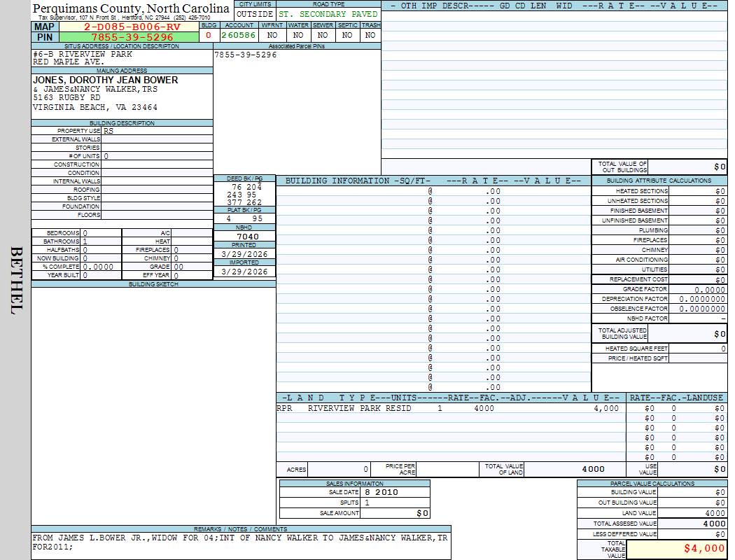Click the TRASH value NO cell
The image size is (735, 560).
click(370, 35)
